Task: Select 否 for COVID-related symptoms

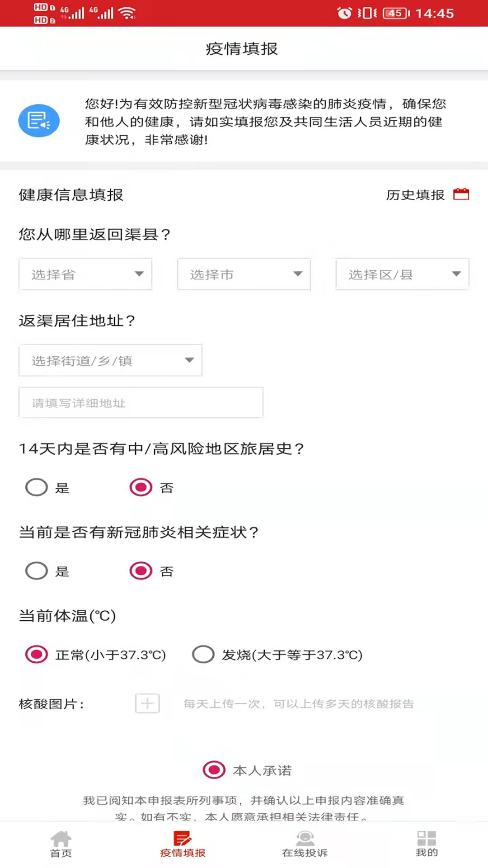Action: (141, 571)
